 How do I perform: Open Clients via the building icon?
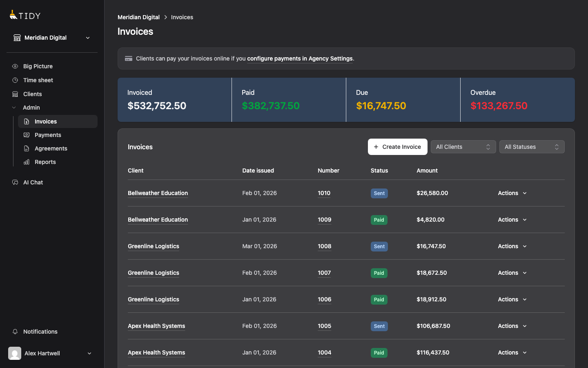15,94
